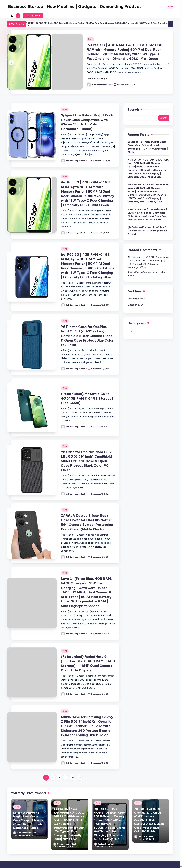Pause the Top Stories ticker
182x868 pixels.
[x=171, y=24]
